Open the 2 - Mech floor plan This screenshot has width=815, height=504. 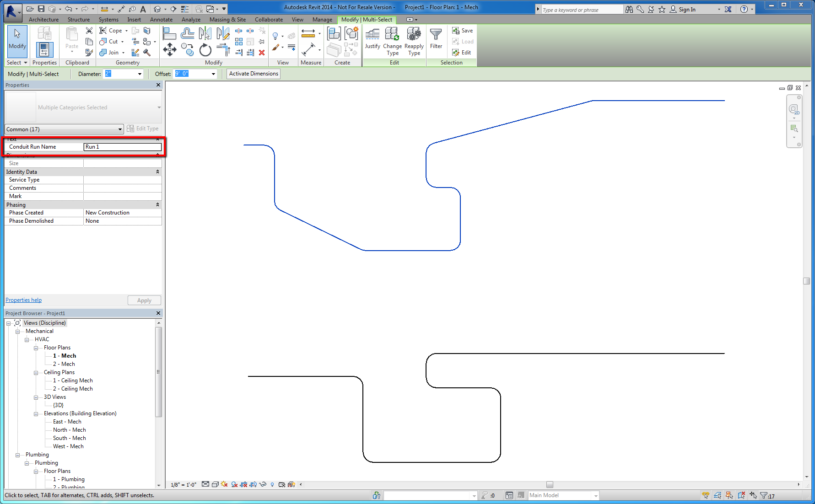64,364
